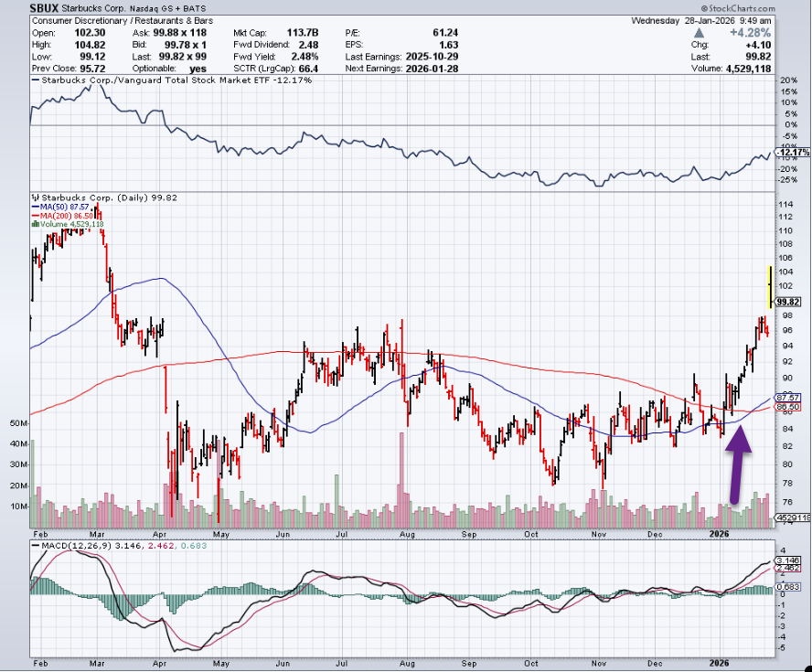This screenshot has width=812, height=672.
Task: Click the MACD(12,26,9) black line legend marker
Action: [34, 546]
